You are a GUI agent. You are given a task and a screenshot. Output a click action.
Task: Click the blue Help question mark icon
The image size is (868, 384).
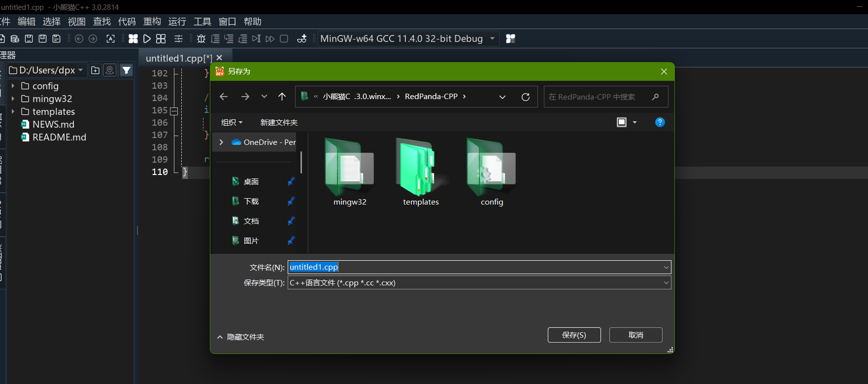pyautogui.click(x=660, y=122)
